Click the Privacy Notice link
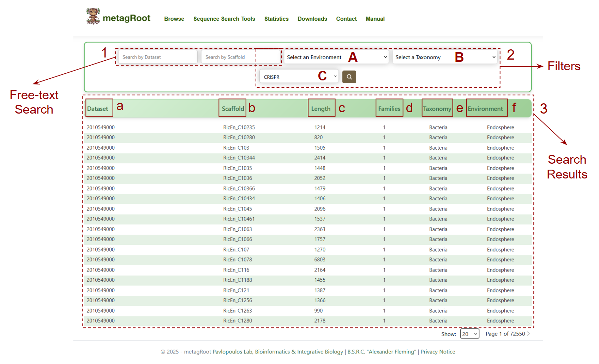The height and width of the screenshot is (364, 599). [438, 352]
